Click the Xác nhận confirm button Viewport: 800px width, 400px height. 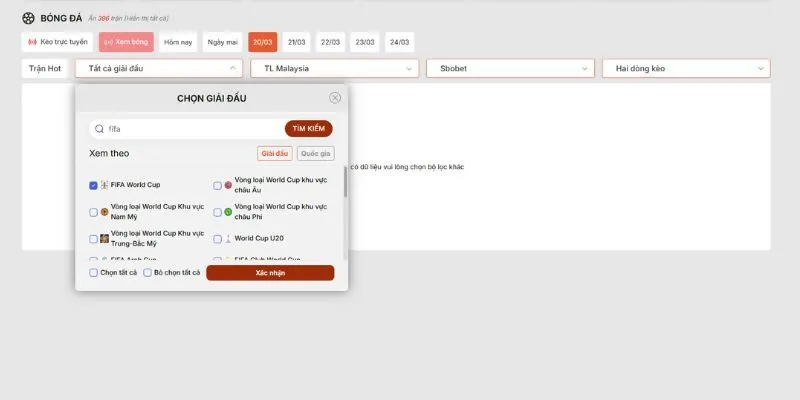270,273
